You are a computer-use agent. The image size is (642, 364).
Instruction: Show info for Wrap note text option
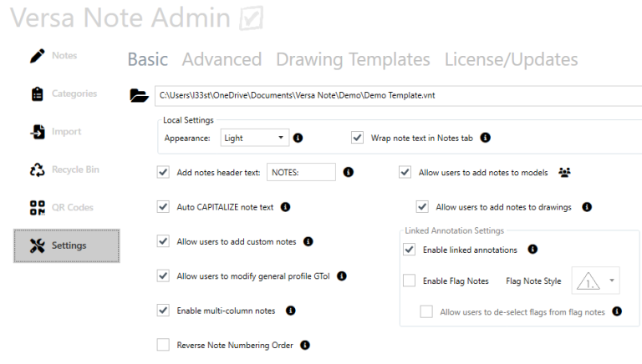point(485,138)
